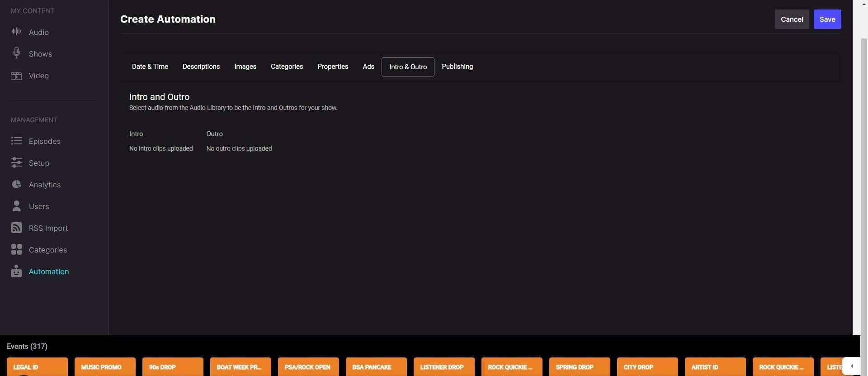The width and height of the screenshot is (868, 376).
Task: Choose the MUSIC PROMO event card
Action: [x=105, y=367]
